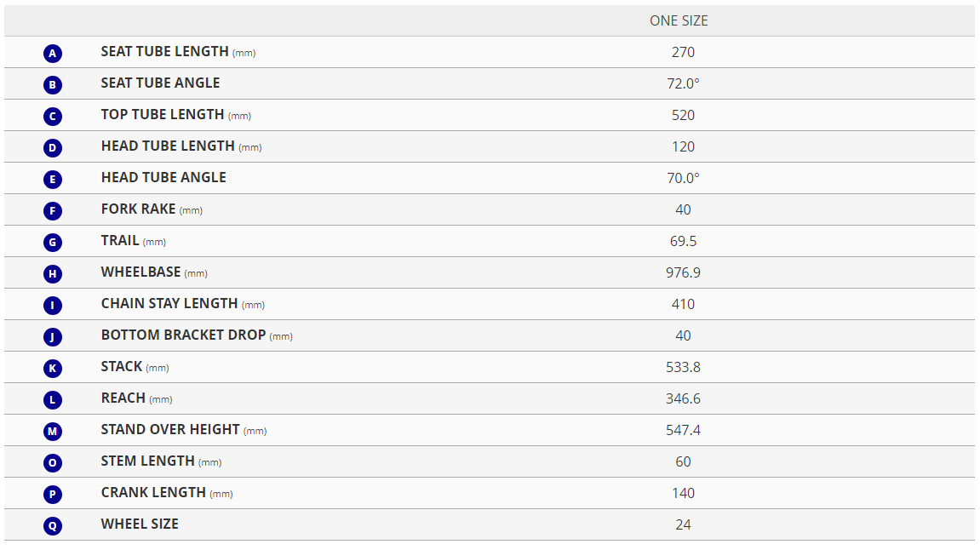Click the F circle icon for Fork Rake
The height and width of the screenshot is (550, 980).
53,210
